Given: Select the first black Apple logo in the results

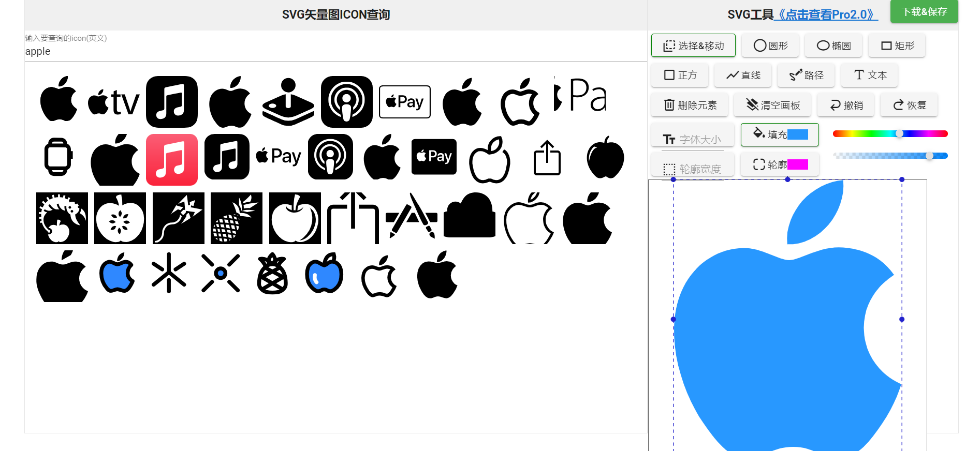Looking at the screenshot, I should pos(58,99).
